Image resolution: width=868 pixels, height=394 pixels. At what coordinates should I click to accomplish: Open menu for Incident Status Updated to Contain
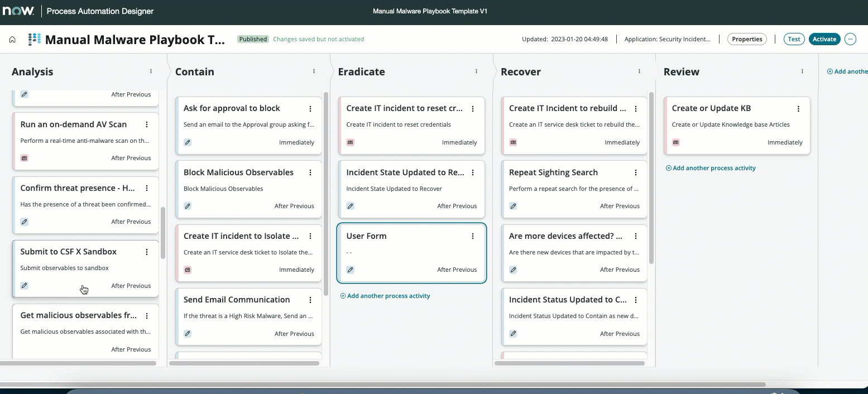coord(636,300)
